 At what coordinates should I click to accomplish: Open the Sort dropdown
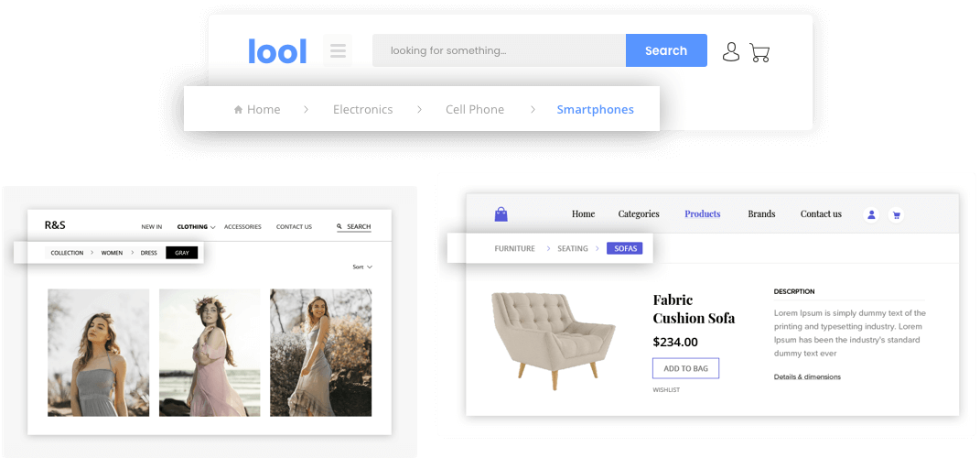pos(362,267)
